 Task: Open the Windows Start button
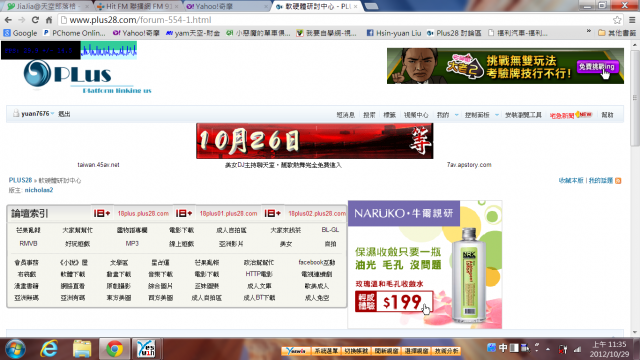[x=15, y=349]
